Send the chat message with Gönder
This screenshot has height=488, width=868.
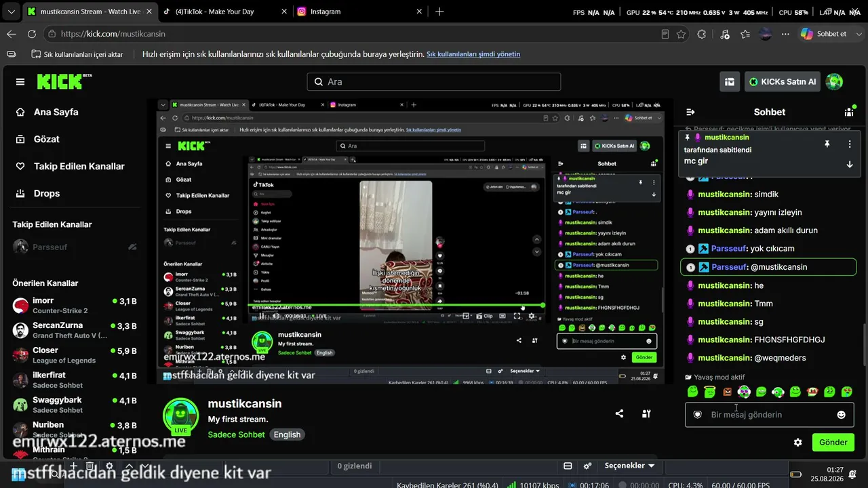tap(833, 443)
